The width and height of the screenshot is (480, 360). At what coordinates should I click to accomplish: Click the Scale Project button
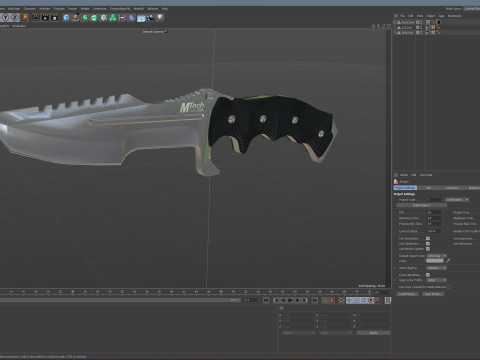pyautogui.click(x=421, y=205)
